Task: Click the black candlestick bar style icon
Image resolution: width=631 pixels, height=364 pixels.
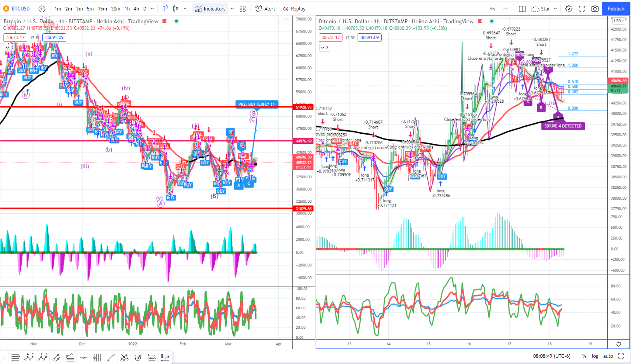Action: click(x=176, y=9)
